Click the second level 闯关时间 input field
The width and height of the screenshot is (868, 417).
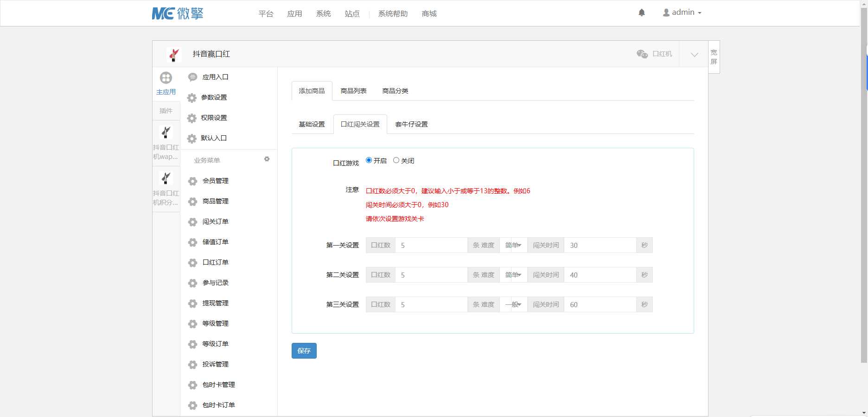point(600,275)
